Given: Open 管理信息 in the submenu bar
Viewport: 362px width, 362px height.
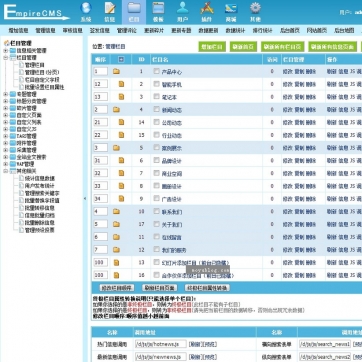Looking at the screenshot, I should click(x=45, y=30).
